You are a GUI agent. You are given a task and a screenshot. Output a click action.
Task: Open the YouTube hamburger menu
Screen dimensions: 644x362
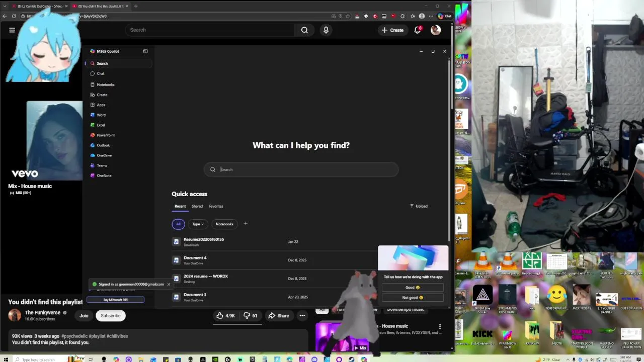(12, 30)
